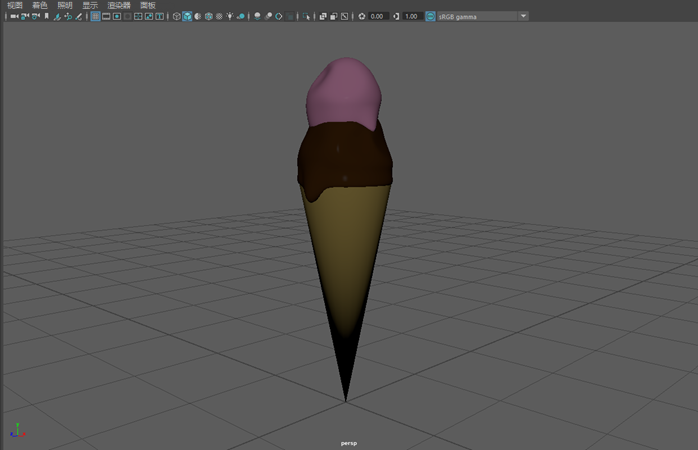Toggle Screen Space Ambient Occlusion icon

[257, 16]
